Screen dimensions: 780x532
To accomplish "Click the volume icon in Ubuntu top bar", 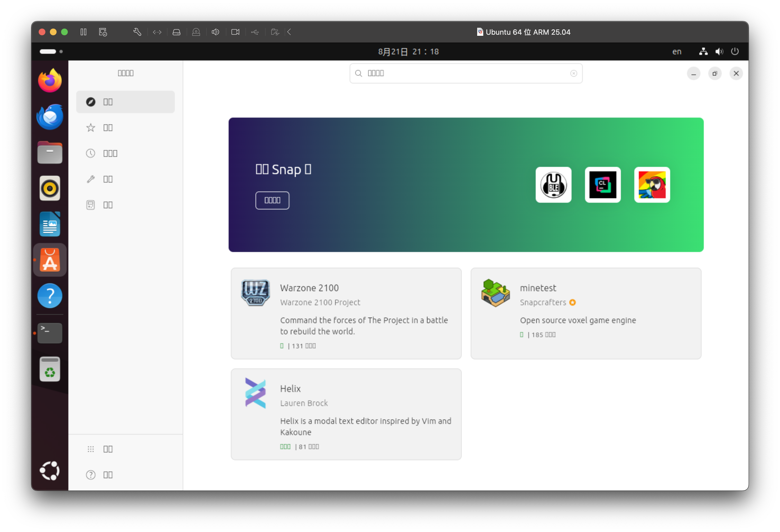I will (x=719, y=51).
